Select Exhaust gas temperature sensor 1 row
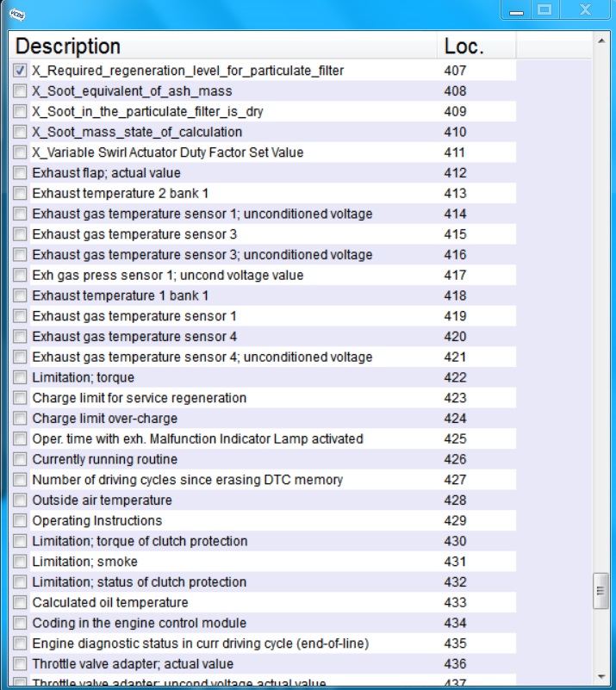 [263, 316]
